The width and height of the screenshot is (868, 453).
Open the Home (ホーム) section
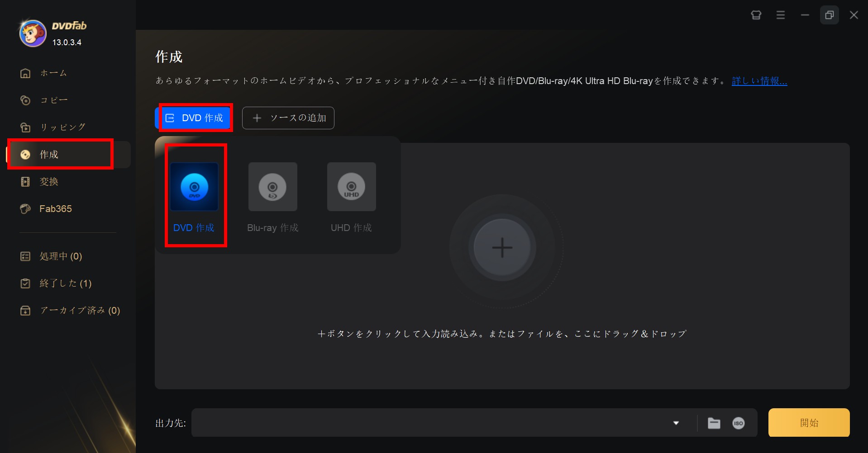click(53, 73)
